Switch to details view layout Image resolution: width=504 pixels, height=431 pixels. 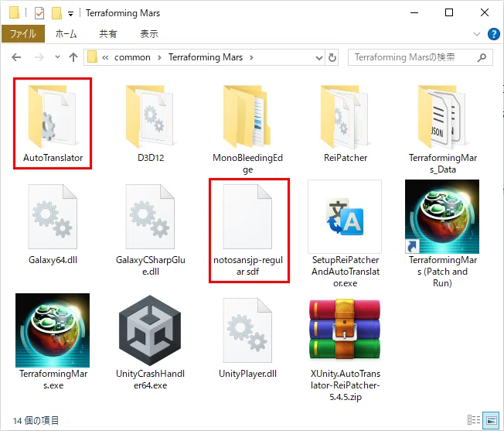coord(473,420)
